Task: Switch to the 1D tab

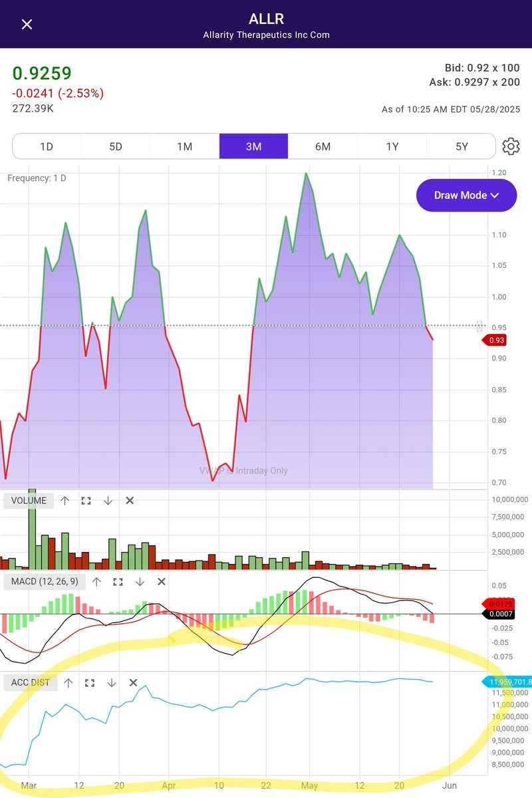Action: point(46,146)
